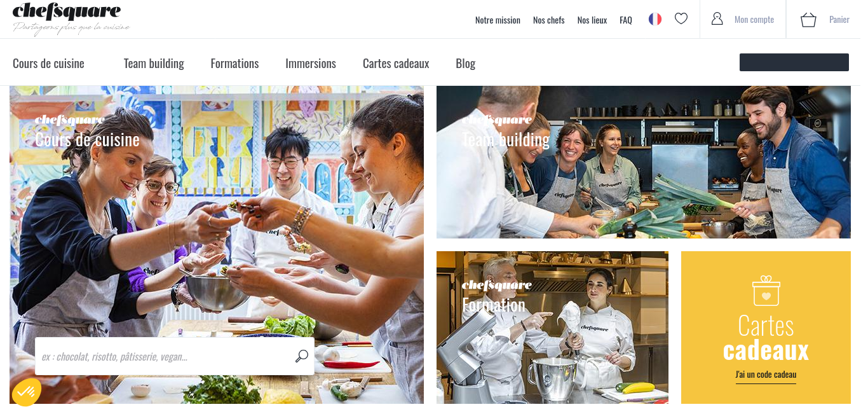Image resolution: width=868 pixels, height=414 pixels.
Task: Click the user account icon
Action: (717, 19)
